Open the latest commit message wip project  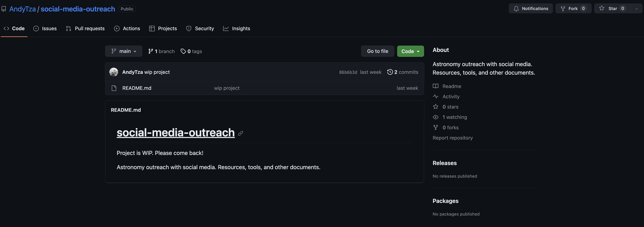(157, 72)
